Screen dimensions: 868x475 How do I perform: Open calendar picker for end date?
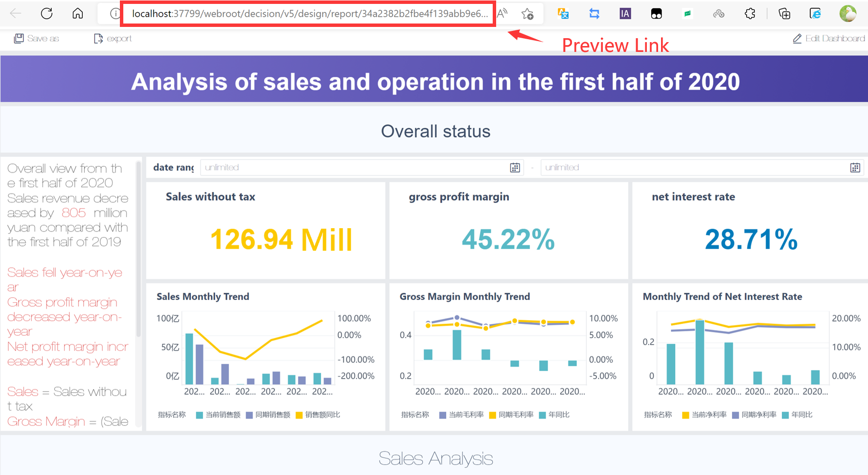tap(855, 167)
